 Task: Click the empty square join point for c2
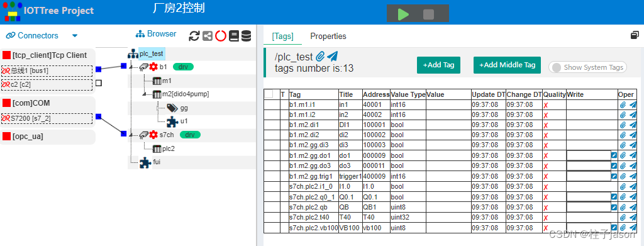pos(99,83)
